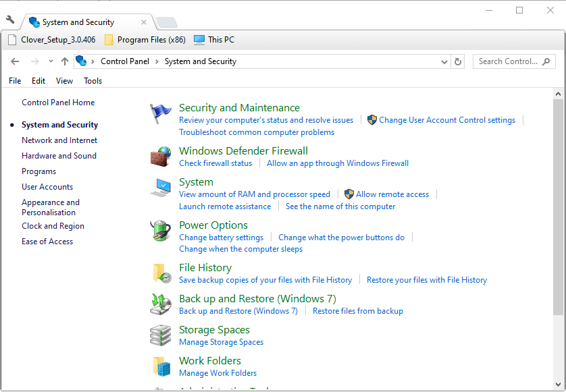This screenshot has width=566, height=392.
Task: Change battery settings
Action: coord(222,237)
